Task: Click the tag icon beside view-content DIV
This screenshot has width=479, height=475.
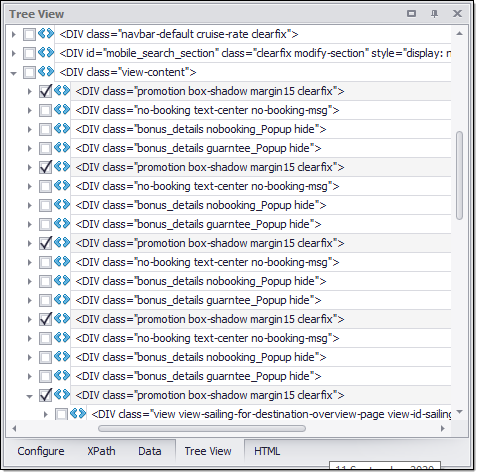Action: 46,72
